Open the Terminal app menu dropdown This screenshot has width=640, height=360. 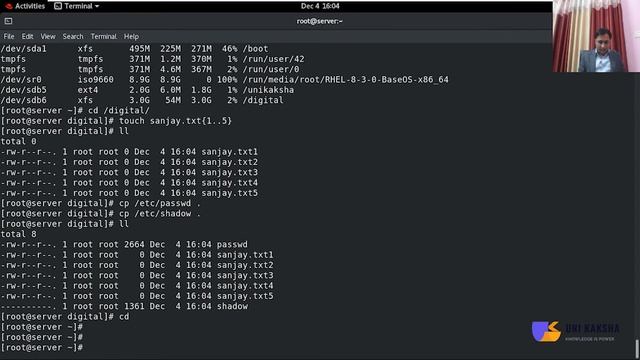click(x=77, y=6)
